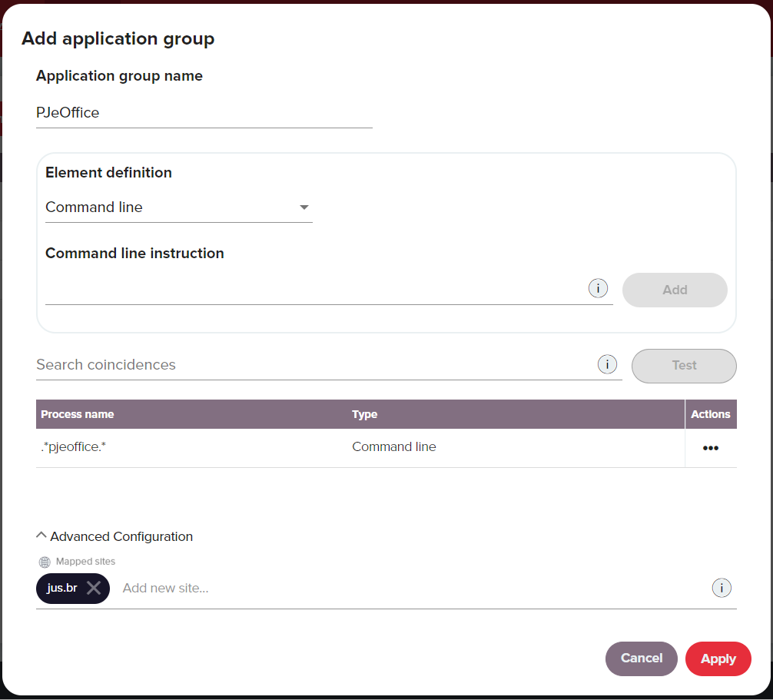The image size is (773, 700).
Task: Click the Actions column header
Action: point(711,414)
